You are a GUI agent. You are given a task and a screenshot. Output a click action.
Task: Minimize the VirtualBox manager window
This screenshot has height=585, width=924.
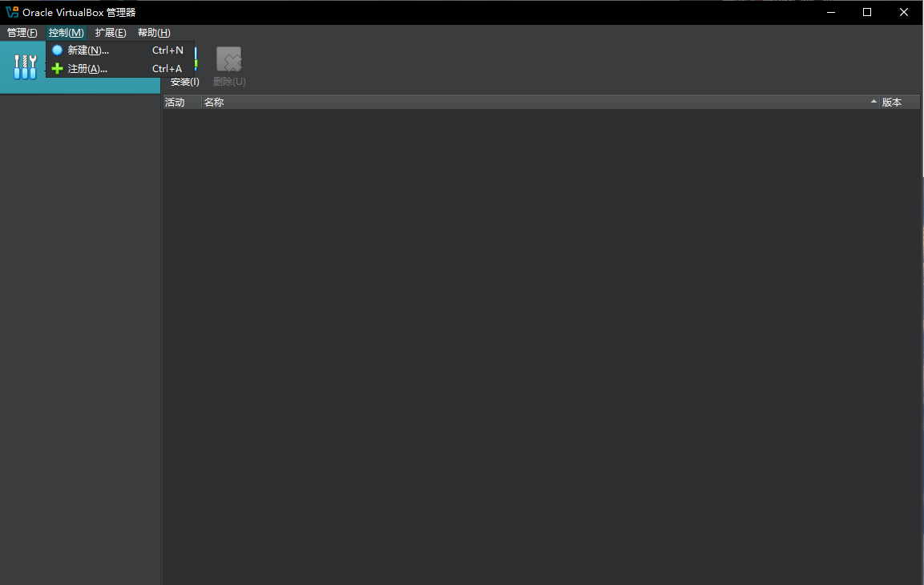click(x=831, y=12)
